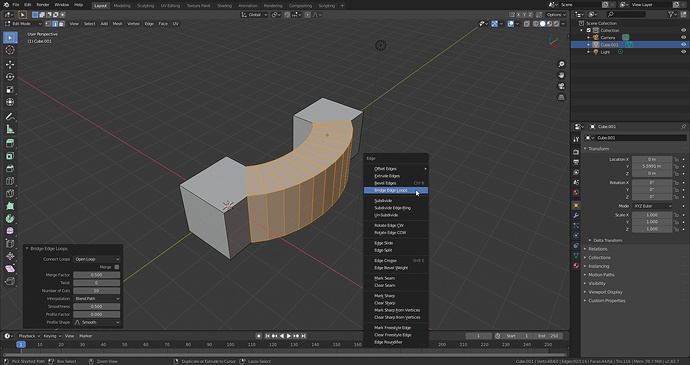The width and height of the screenshot is (690, 365).
Task: Select the Inset Faces tool
Action: pyautogui.click(x=10, y=156)
